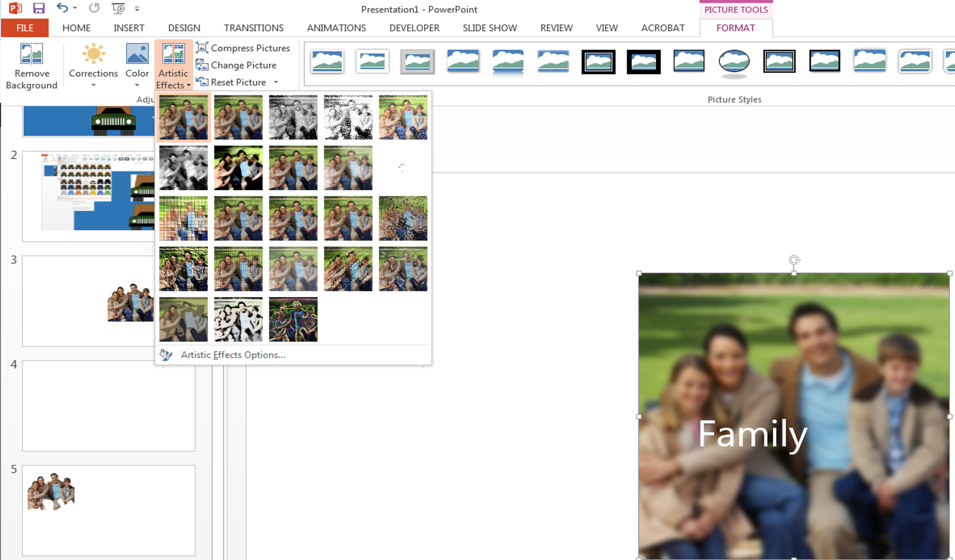Apply the grayscale Paint Strokes effect
Screen dimensions: 955x560
pyautogui.click(x=183, y=168)
